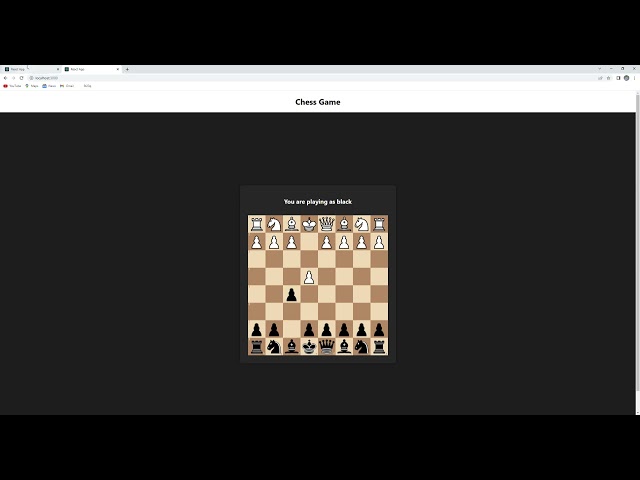Select the black pawn above the black king
The width and height of the screenshot is (640, 480).
pyautogui.click(x=309, y=329)
